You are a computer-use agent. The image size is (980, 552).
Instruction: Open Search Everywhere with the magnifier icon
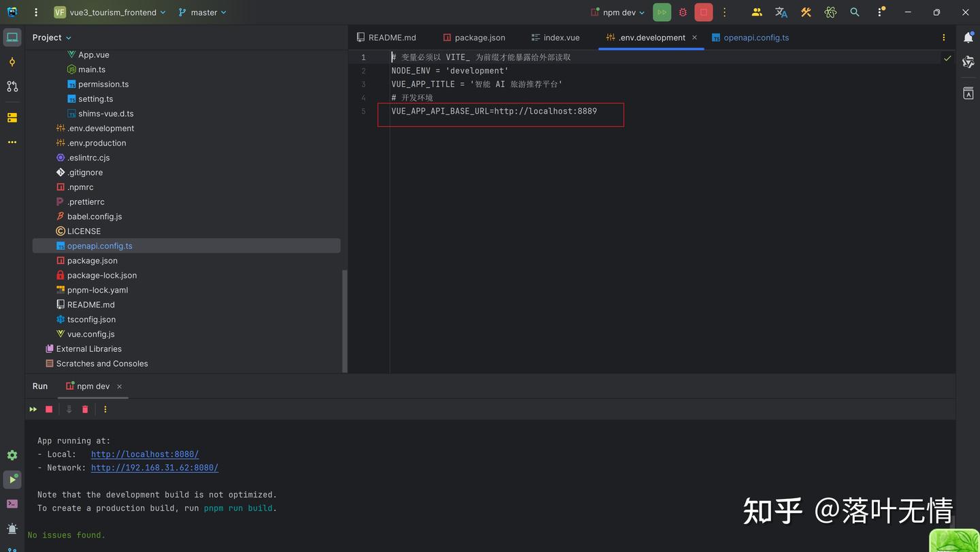click(x=855, y=12)
